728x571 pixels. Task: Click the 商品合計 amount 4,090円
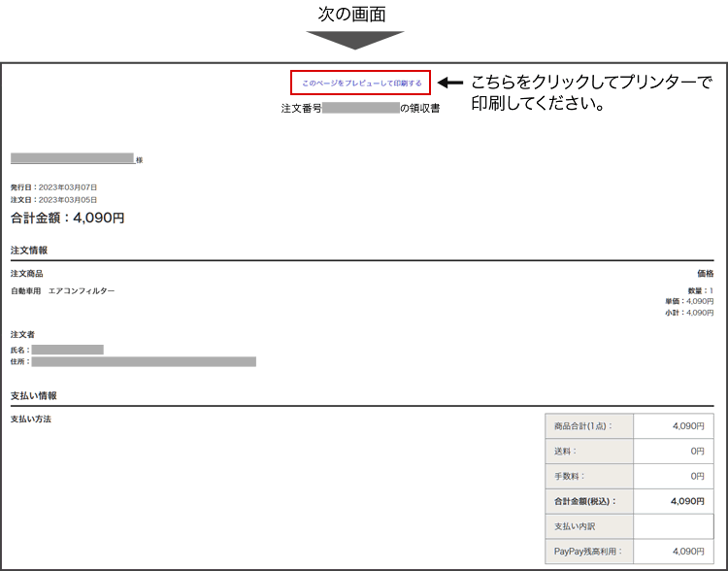[688, 426]
